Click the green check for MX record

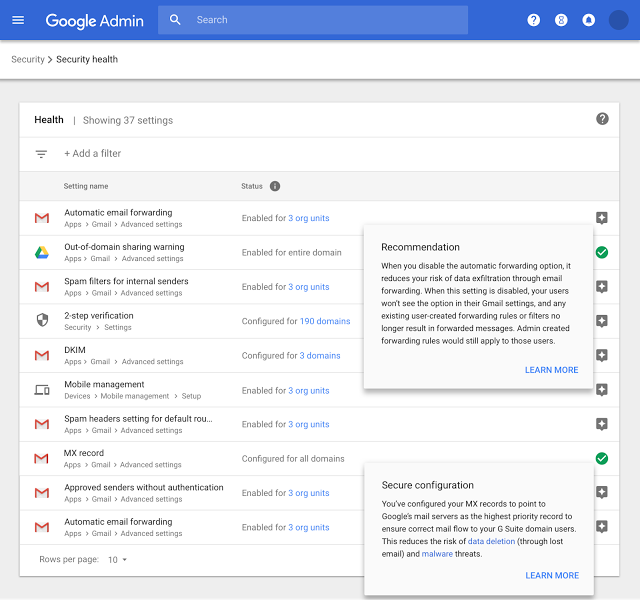click(x=601, y=458)
